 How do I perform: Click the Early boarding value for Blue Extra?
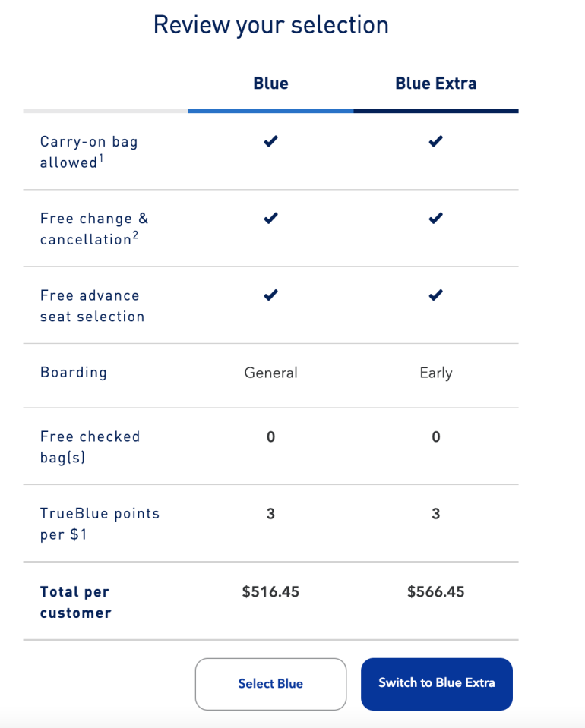(x=435, y=373)
